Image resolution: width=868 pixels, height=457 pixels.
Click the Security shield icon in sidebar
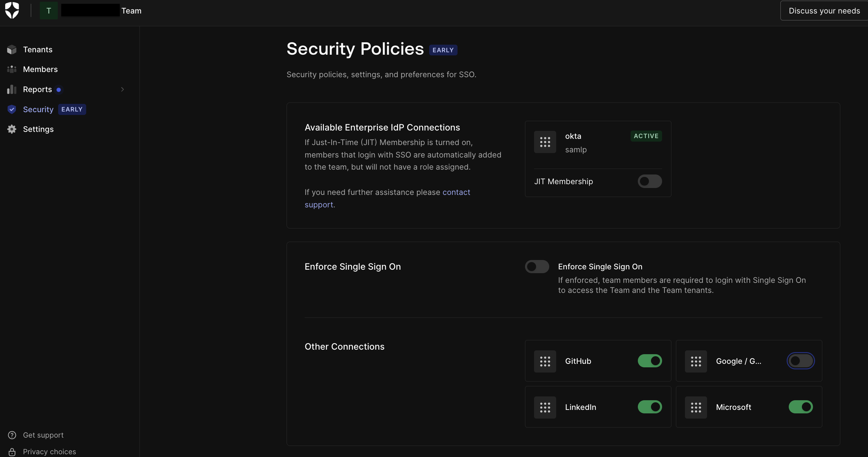point(12,109)
